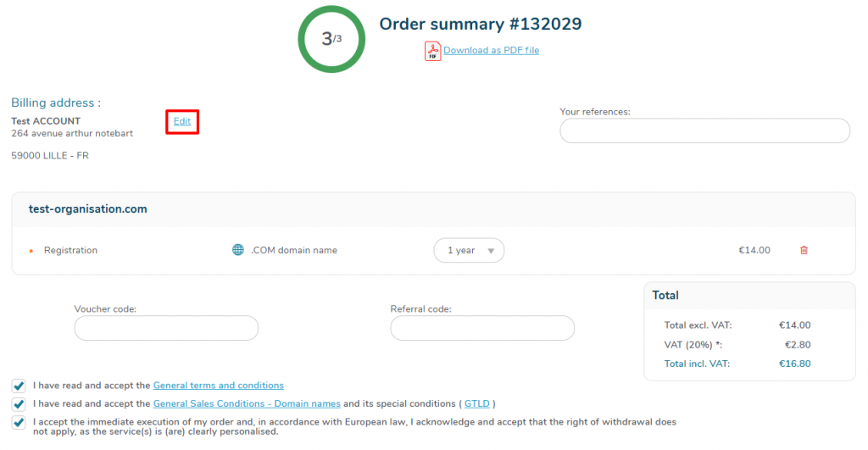Open the GTLD special conditions link
This screenshot has height=450, width=868.
[477, 403]
